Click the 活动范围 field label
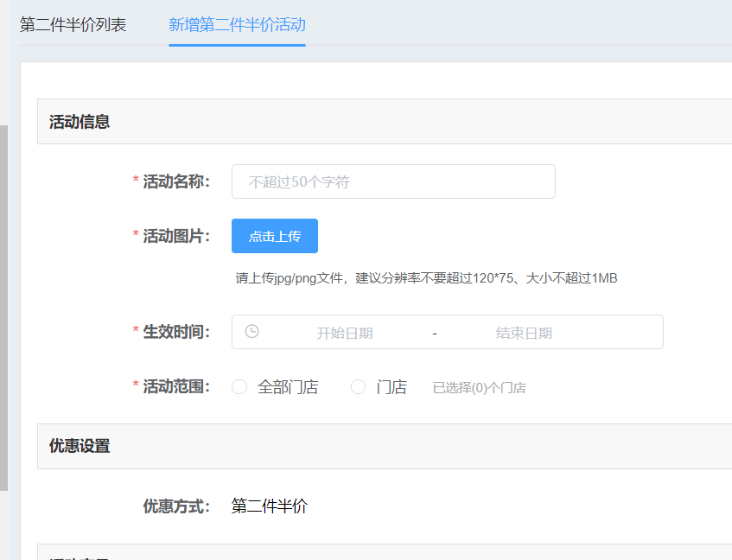The width and height of the screenshot is (732, 560). pyautogui.click(x=175, y=386)
